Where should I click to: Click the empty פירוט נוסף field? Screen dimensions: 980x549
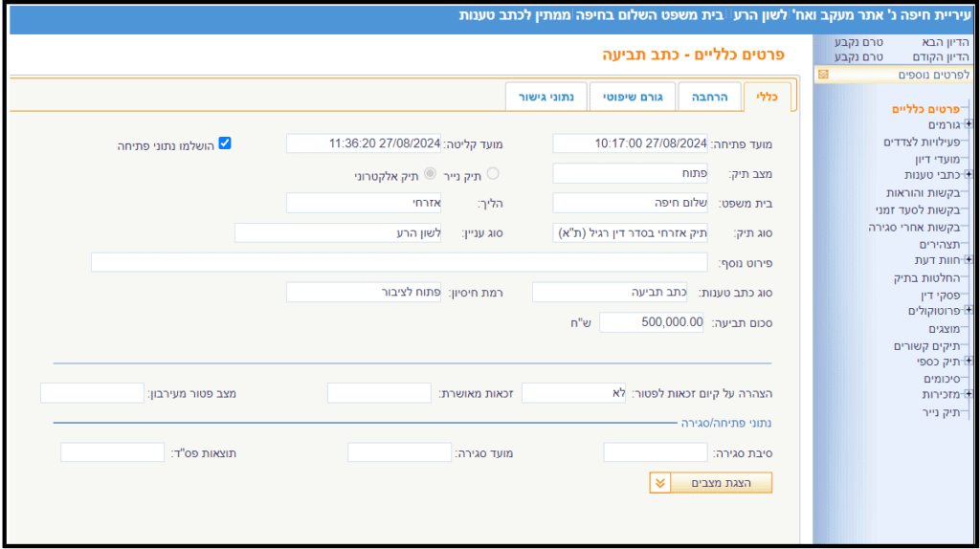[x=399, y=262]
